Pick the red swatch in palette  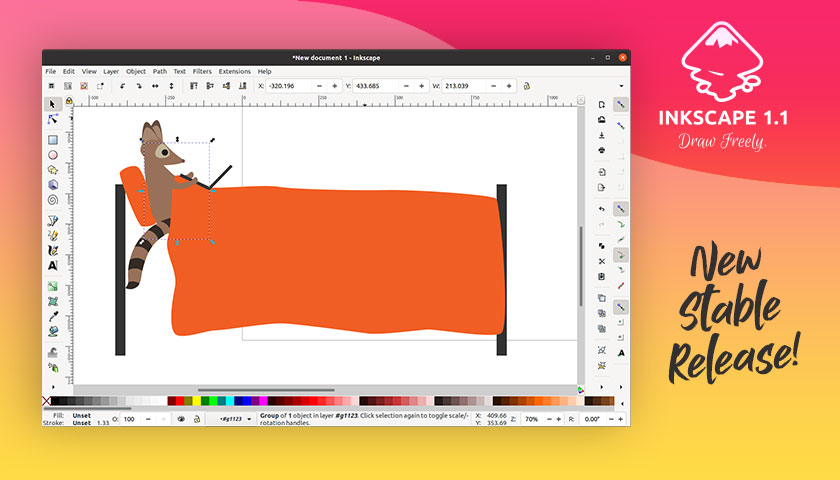coord(181,401)
